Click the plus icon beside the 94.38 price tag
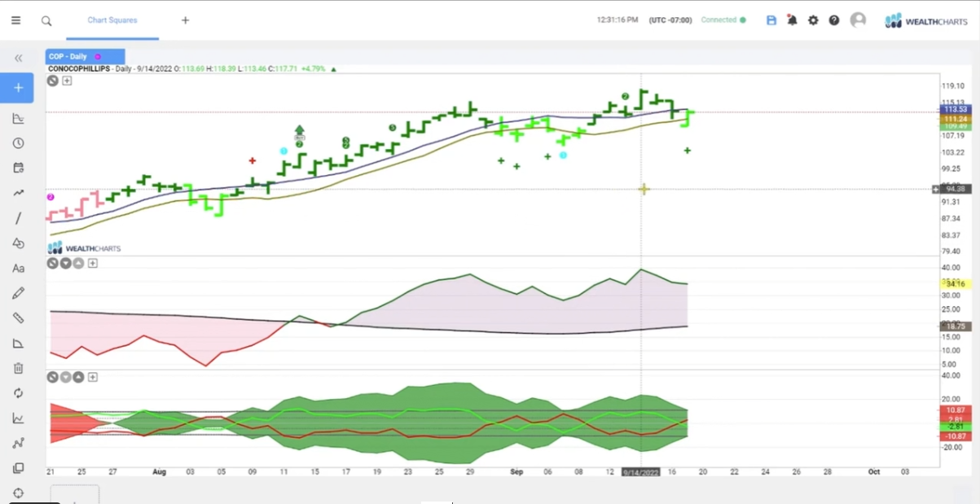This screenshot has height=504, width=980. pyautogui.click(x=935, y=189)
